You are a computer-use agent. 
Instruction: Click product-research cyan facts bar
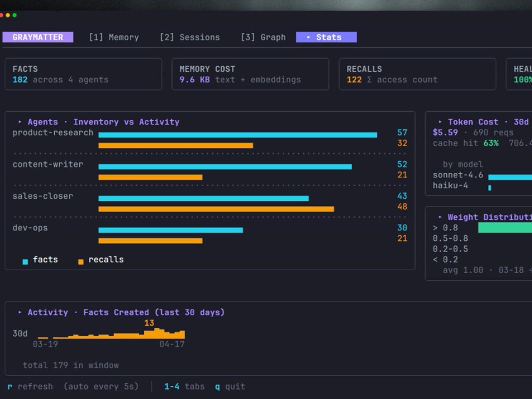[x=237, y=135]
